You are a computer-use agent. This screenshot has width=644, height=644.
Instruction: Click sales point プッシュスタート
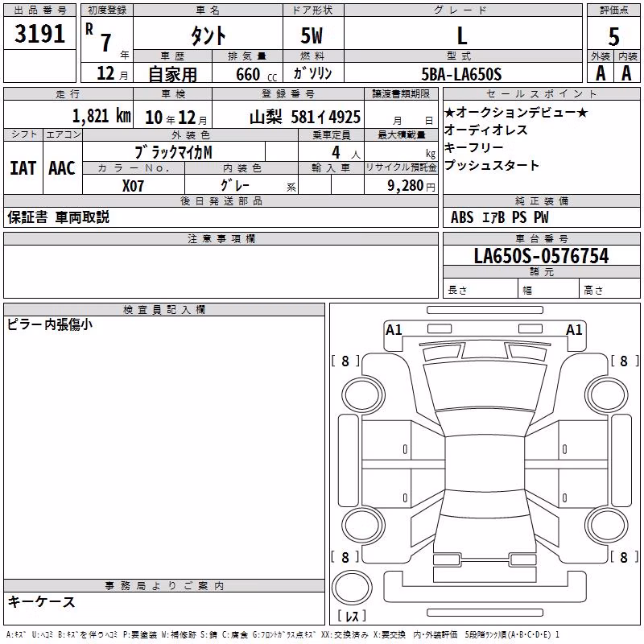492,165
